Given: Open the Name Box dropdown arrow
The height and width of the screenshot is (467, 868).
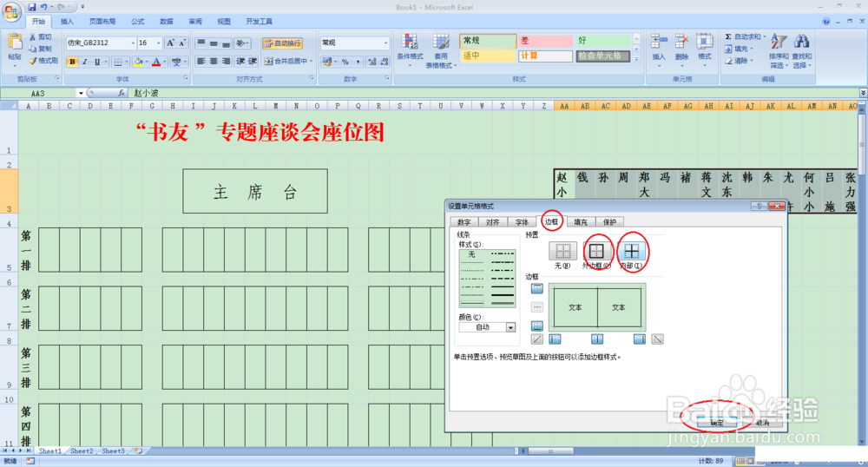Looking at the screenshot, I should coord(81,93).
